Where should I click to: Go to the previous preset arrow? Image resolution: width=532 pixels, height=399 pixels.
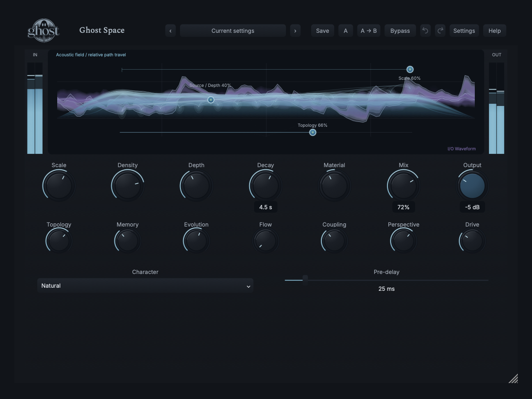pos(171,31)
